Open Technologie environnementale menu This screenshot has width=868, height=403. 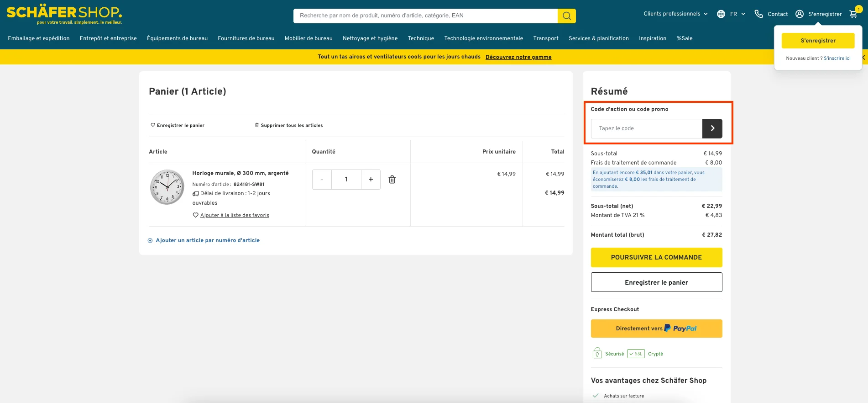coord(484,38)
